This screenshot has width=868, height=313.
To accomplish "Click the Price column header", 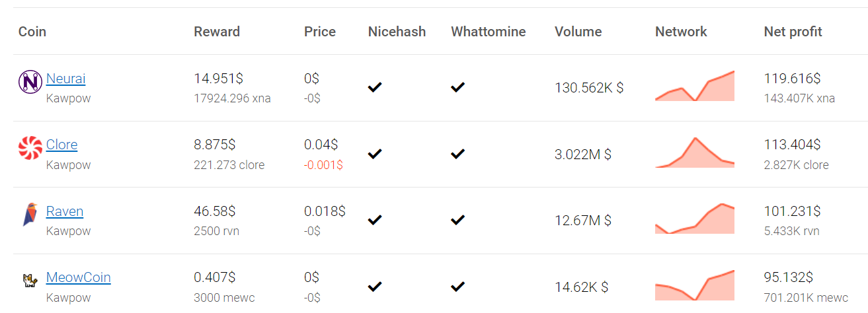I will tap(320, 32).
